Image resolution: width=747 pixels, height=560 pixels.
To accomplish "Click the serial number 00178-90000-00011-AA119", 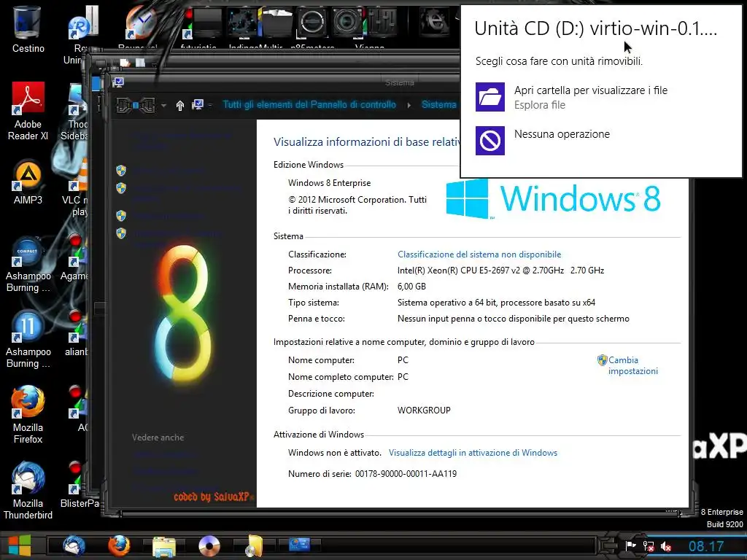I will [406, 473].
